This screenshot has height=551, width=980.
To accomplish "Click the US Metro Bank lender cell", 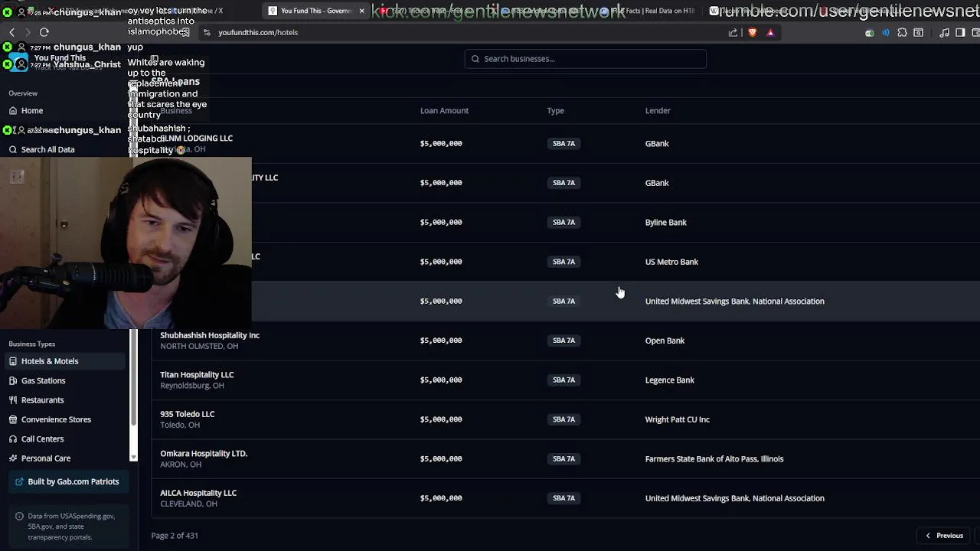I will (671, 262).
